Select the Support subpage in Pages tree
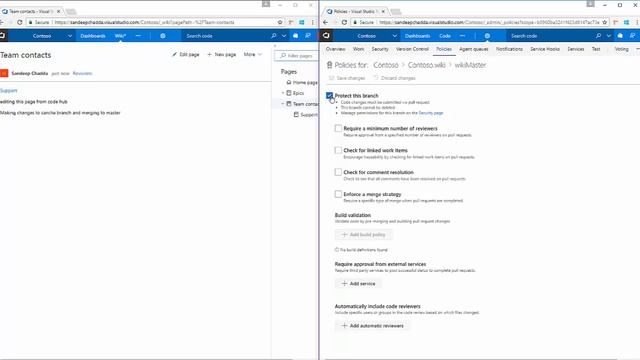 [x=306, y=115]
